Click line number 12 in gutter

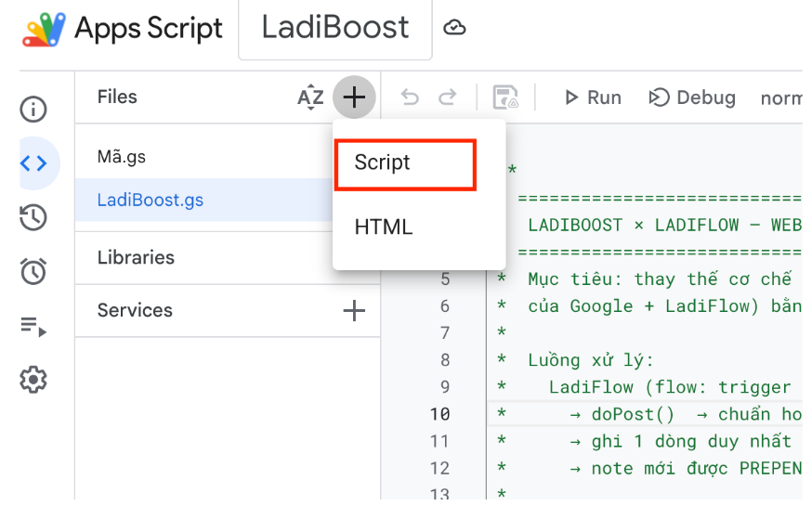click(x=439, y=468)
